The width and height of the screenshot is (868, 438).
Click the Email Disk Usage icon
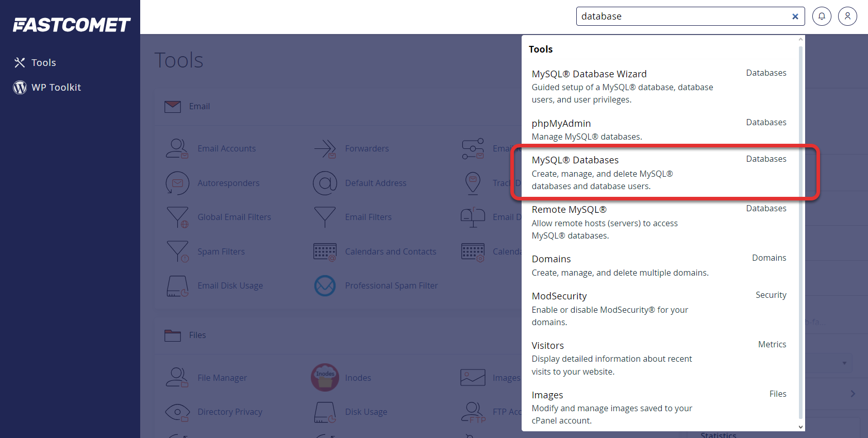(177, 286)
